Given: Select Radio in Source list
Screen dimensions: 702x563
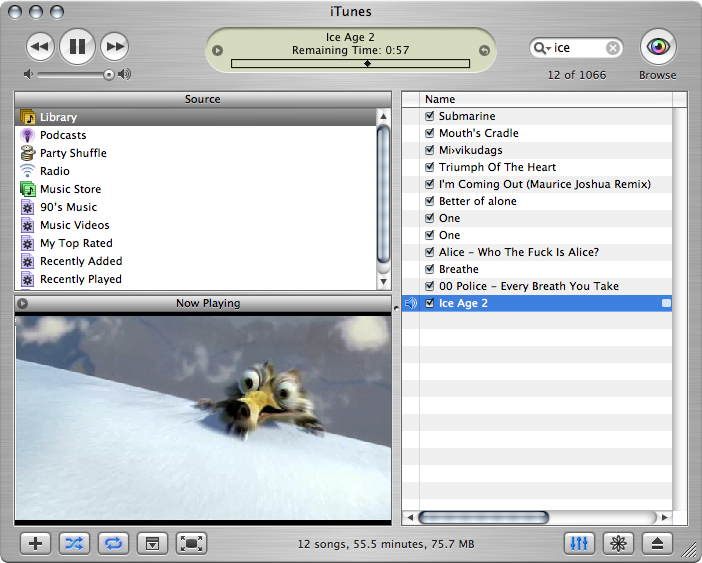Looking at the screenshot, I should tap(197, 171).
